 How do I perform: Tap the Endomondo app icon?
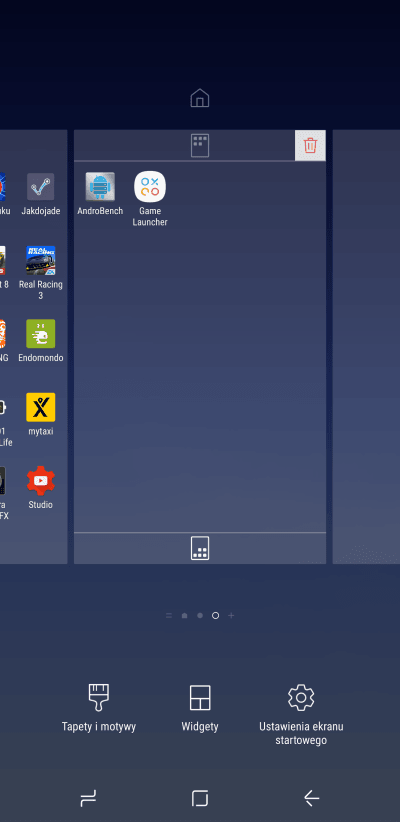[x=40, y=333]
